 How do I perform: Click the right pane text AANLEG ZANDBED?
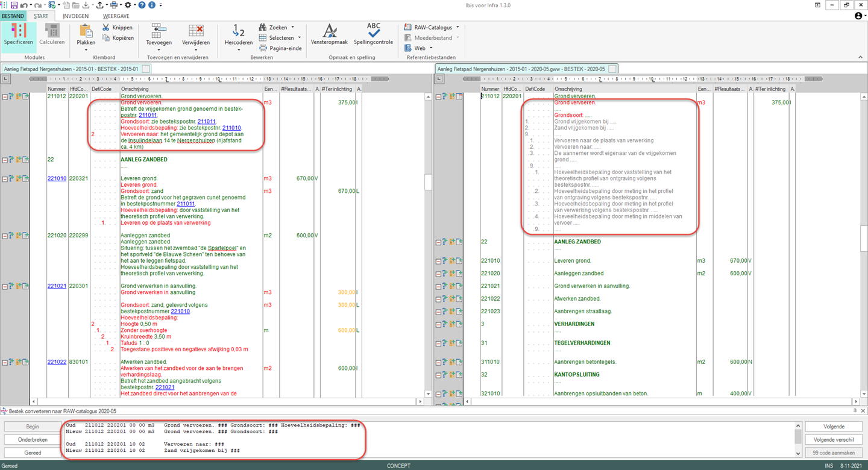576,242
